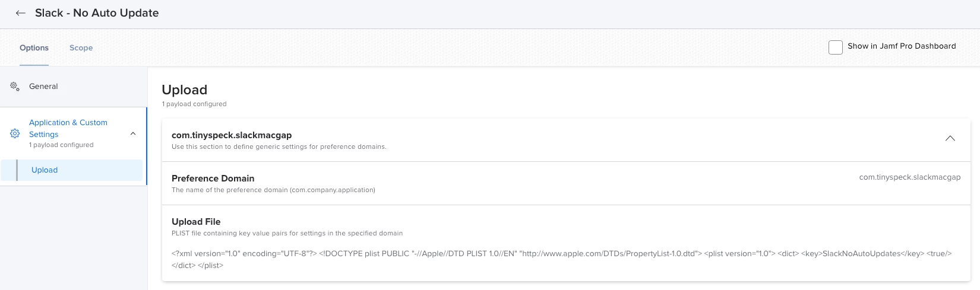Click the uploaded PLIST XML content text
The width and height of the screenshot is (980, 290).
(561, 259)
